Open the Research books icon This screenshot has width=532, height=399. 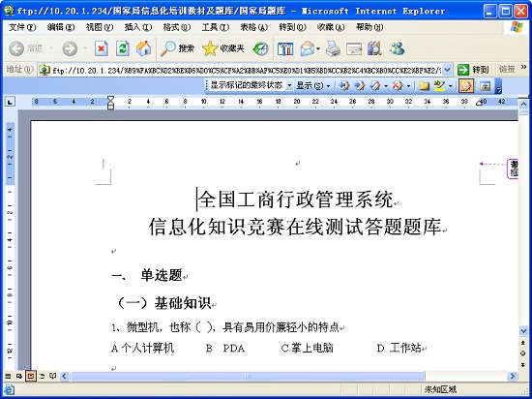tap(374, 48)
